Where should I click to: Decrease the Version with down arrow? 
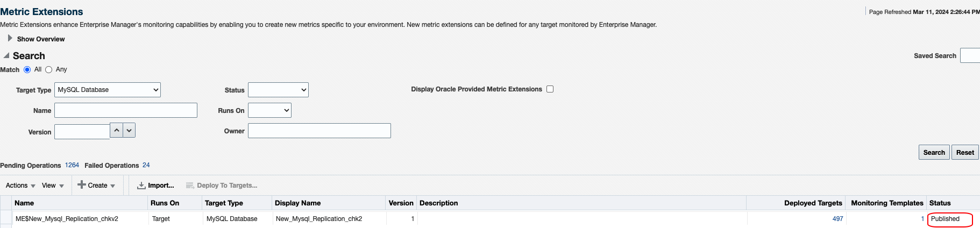click(x=129, y=131)
